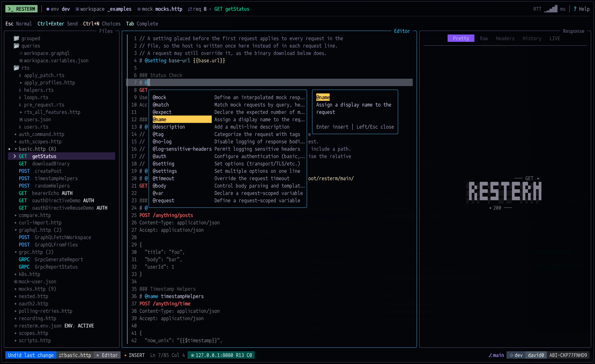Collapse the basic.http (8) tree node
595x364 pixels.
pos(16,149)
